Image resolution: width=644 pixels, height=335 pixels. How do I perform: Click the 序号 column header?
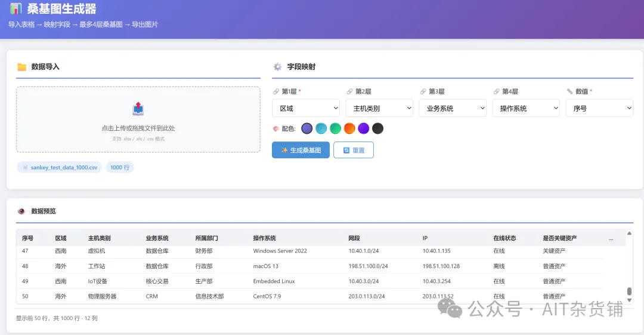(27, 238)
